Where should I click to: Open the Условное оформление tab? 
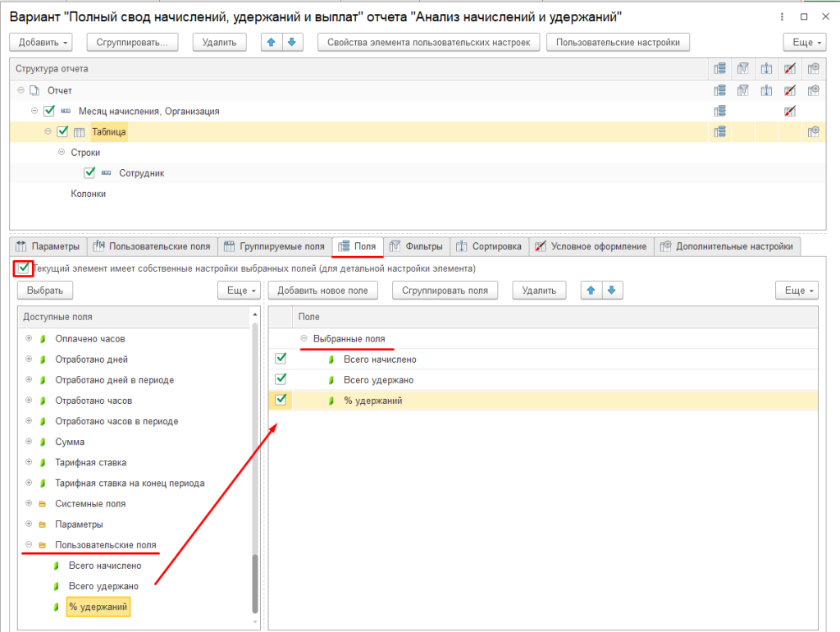click(x=590, y=246)
